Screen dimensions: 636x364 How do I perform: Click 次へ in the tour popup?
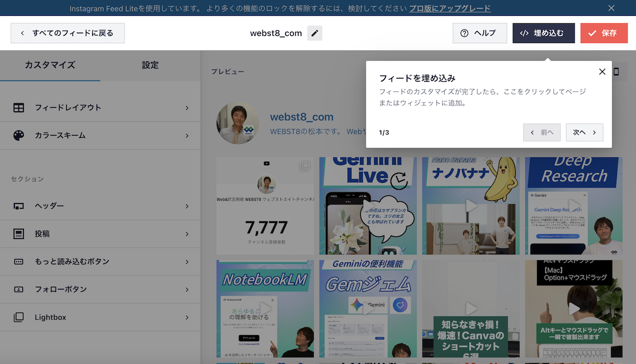(x=584, y=132)
